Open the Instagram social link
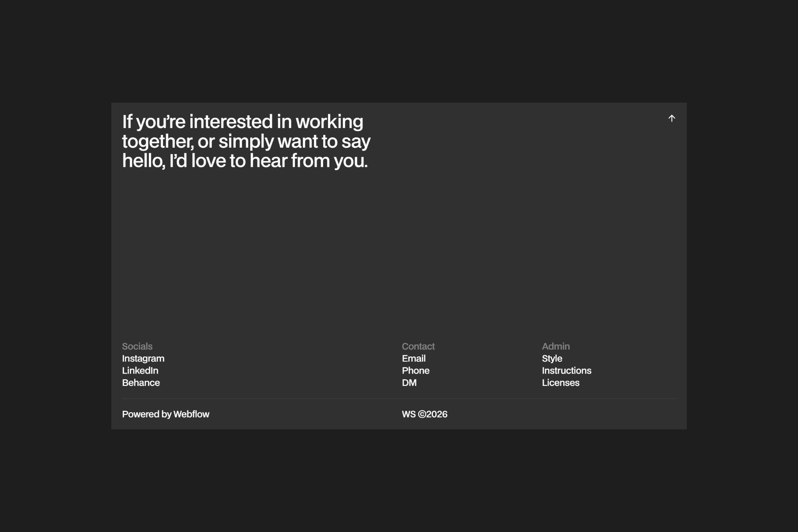The image size is (798, 532). pyautogui.click(x=143, y=358)
